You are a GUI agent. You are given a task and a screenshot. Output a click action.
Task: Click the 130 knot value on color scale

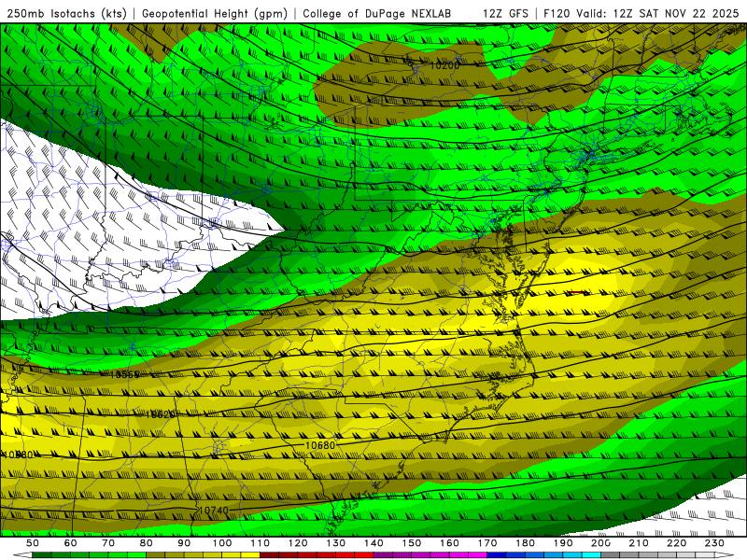336,543
